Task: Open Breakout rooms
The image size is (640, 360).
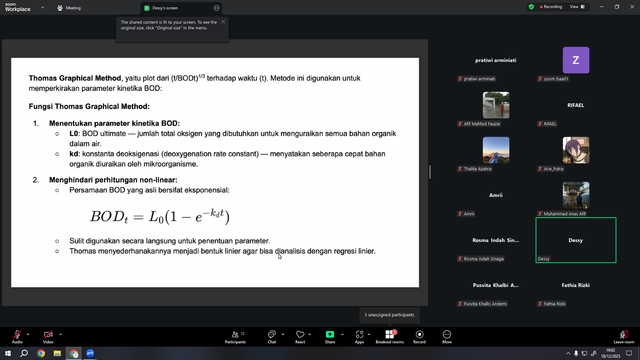Action: [389, 337]
